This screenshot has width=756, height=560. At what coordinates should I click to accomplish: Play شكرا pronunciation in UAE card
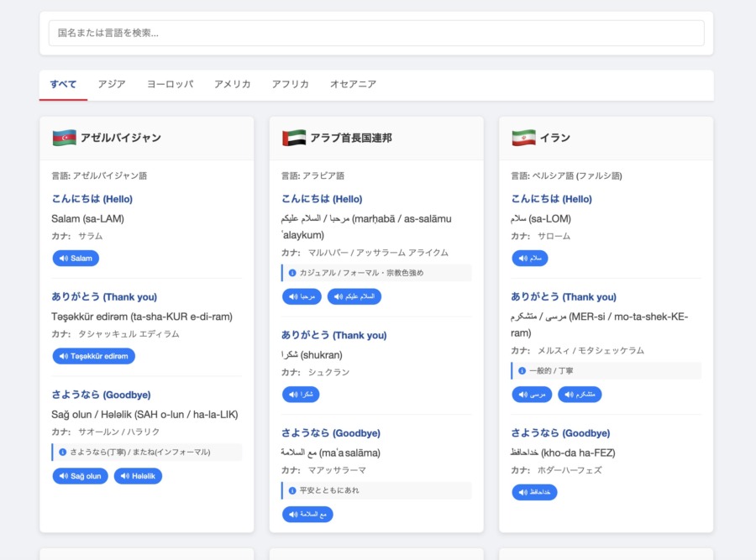point(301,395)
